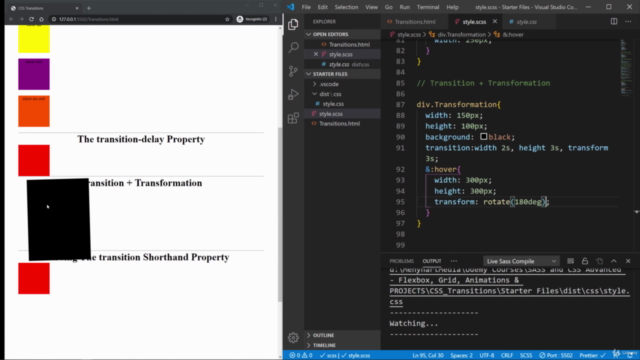
Task: Collapse the Open Editors section
Action: (342, 34)
